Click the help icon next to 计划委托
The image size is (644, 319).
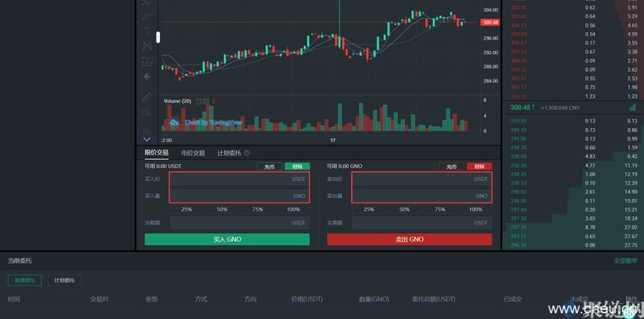tap(247, 153)
